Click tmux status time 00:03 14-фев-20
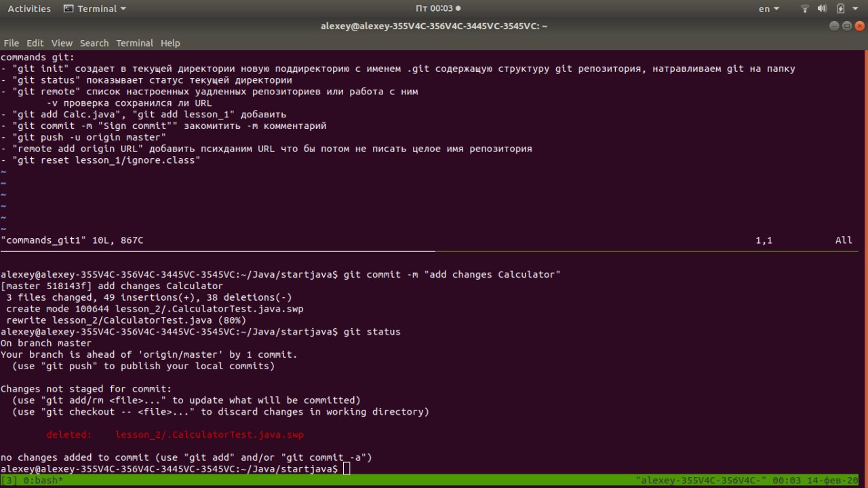Image resolution: width=868 pixels, height=488 pixels. [816, 481]
